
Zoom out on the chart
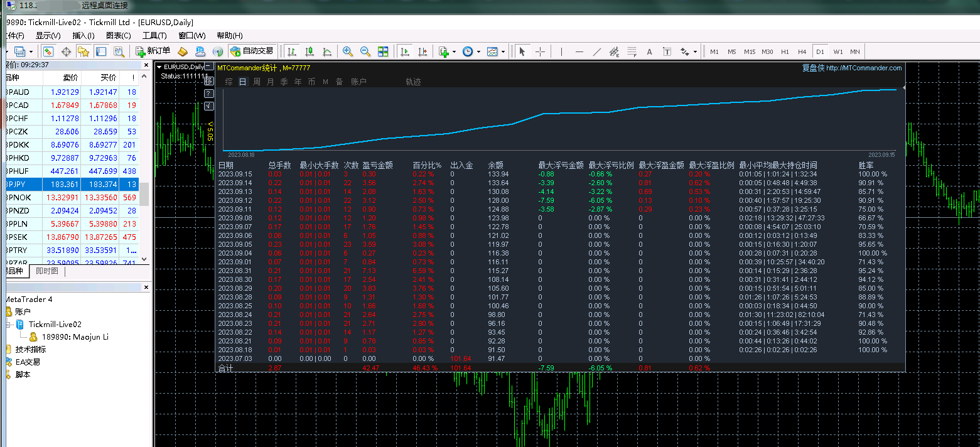coord(365,51)
